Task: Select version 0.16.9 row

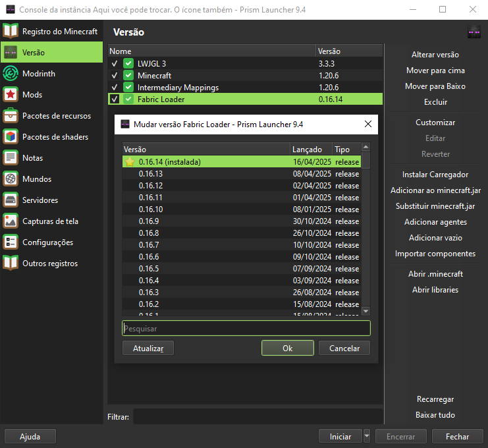Action: tap(242, 221)
